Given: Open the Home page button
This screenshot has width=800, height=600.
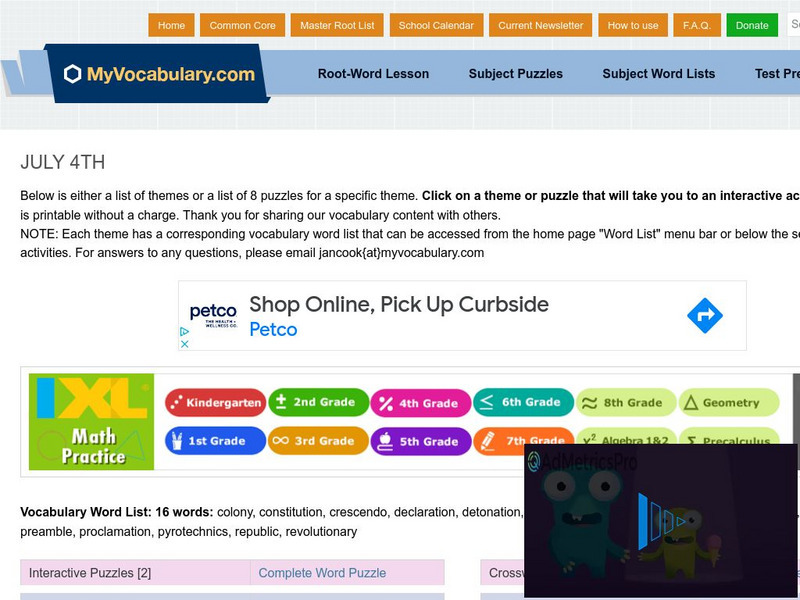Looking at the screenshot, I should [x=171, y=25].
